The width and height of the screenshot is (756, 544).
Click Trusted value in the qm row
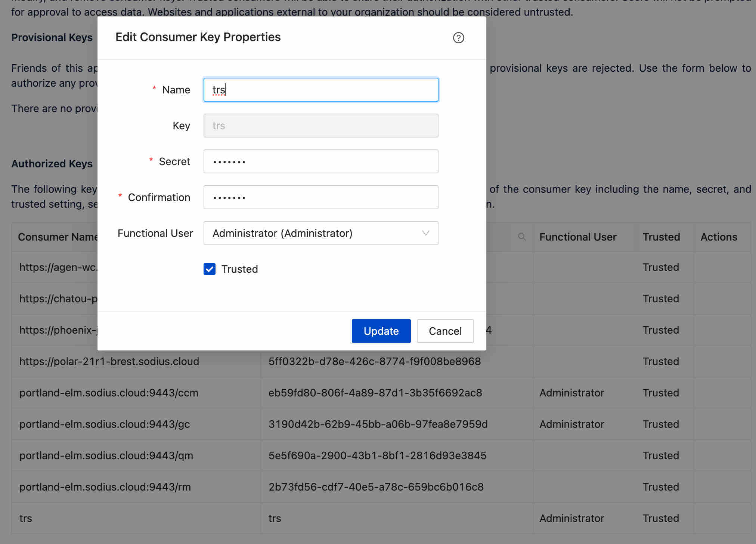point(661,455)
